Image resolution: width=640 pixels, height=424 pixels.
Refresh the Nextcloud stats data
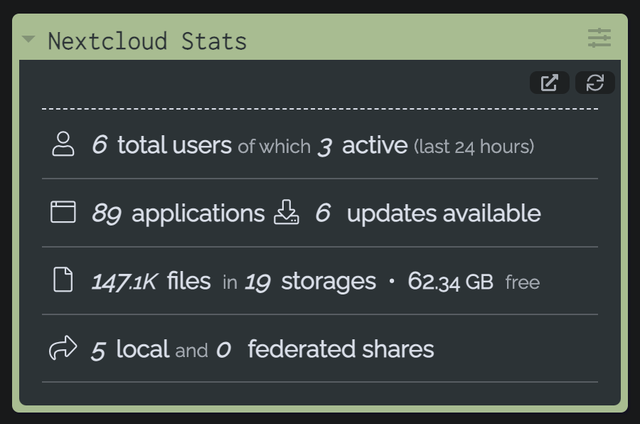point(595,82)
